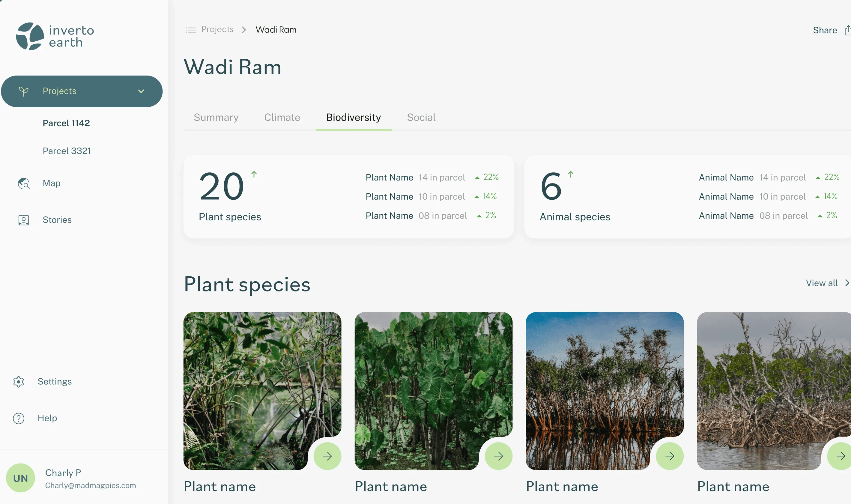Switch to the Climate tab
The image size is (851, 504).
pyautogui.click(x=282, y=117)
